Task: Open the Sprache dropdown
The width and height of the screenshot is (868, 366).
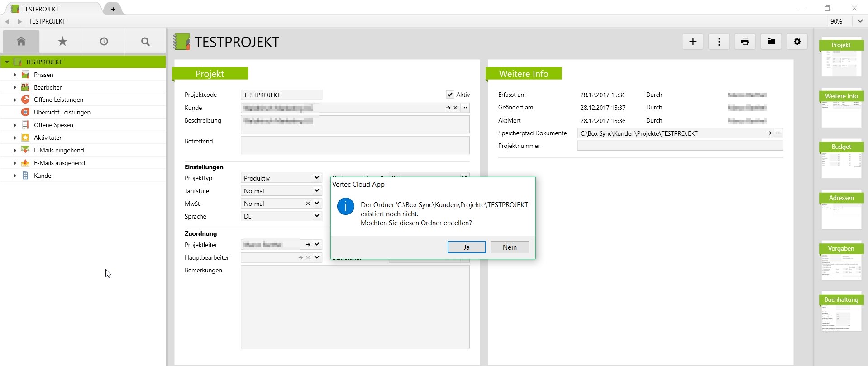Action: click(317, 216)
